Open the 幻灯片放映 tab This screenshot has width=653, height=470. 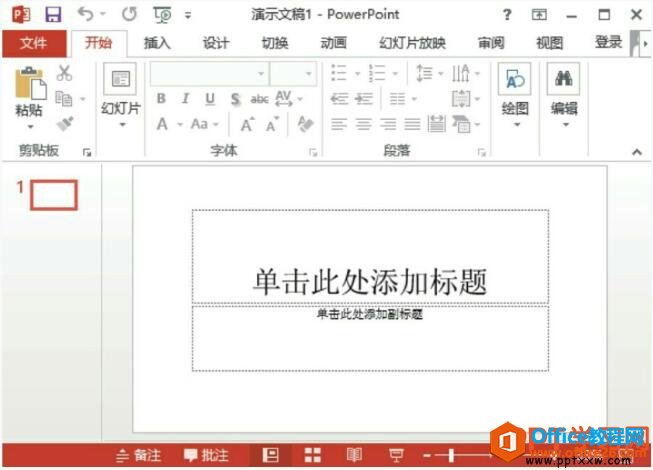[x=412, y=43]
